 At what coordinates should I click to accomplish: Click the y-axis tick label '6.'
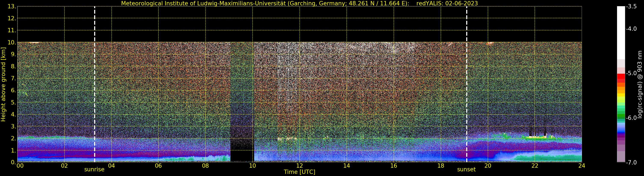[x=13, y=90]
